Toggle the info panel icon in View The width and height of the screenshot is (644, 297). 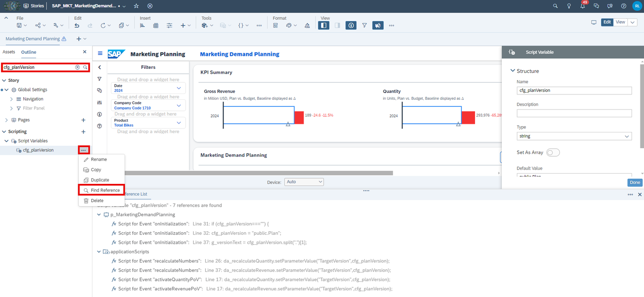[x=351, y=25]
